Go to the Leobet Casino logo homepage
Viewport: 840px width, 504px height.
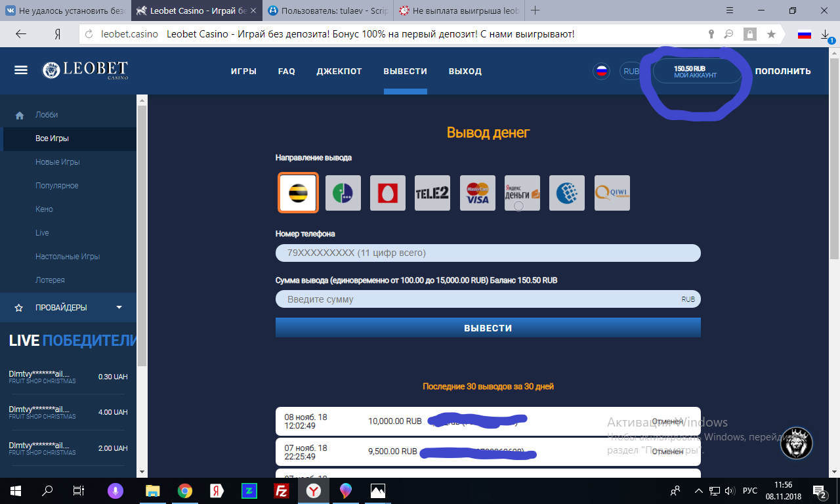pyautogui.click(x=85, y=70)
